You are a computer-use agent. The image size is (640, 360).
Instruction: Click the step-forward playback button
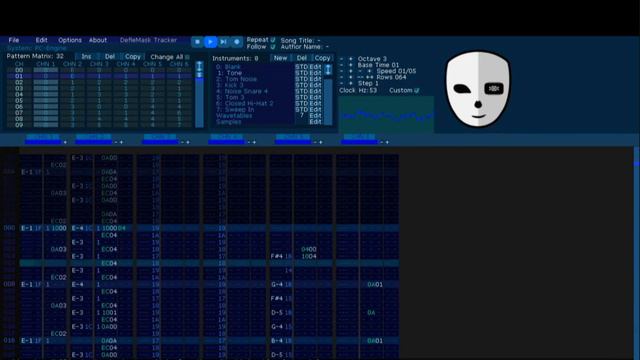click(224, 42)
